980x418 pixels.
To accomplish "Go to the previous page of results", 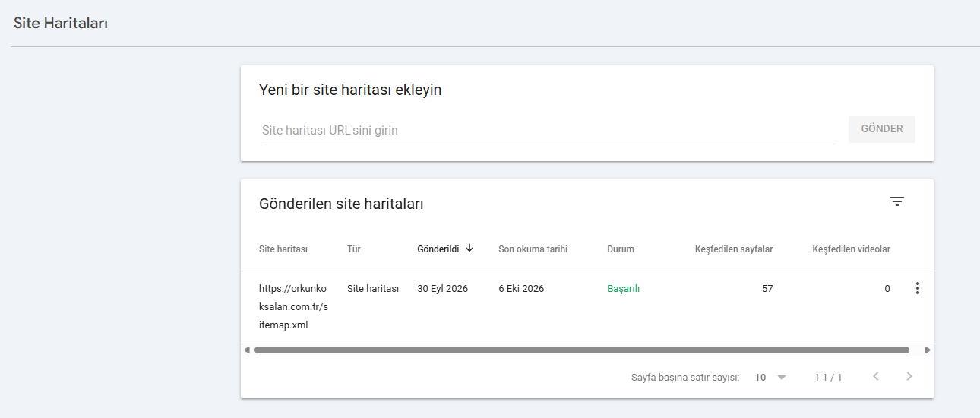I will click(876, 376).
